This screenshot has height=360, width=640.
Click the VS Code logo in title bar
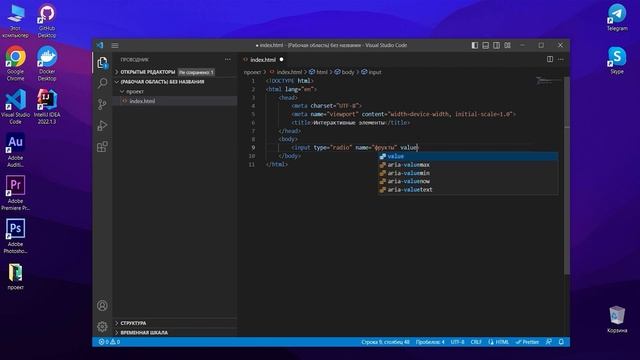click(100, 45)
